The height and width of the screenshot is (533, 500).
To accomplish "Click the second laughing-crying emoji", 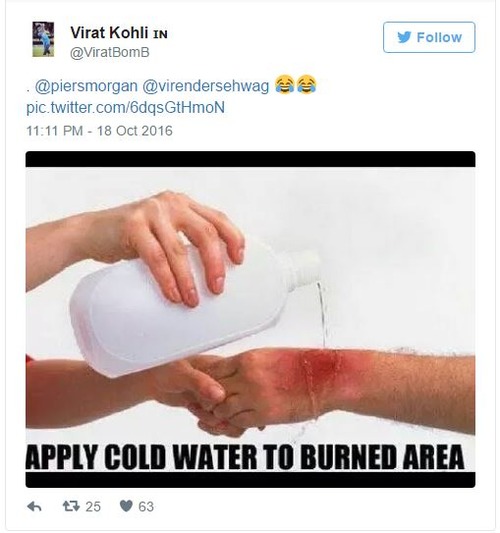I will [307, 85].
